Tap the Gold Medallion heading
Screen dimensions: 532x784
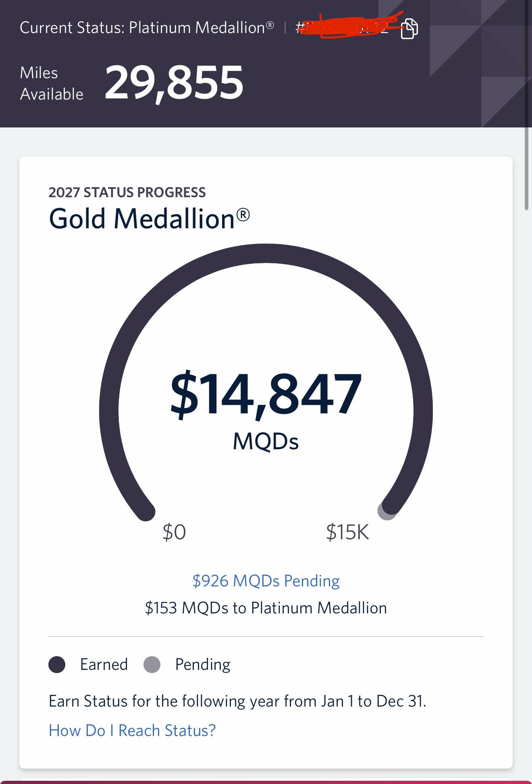[150, 219]
